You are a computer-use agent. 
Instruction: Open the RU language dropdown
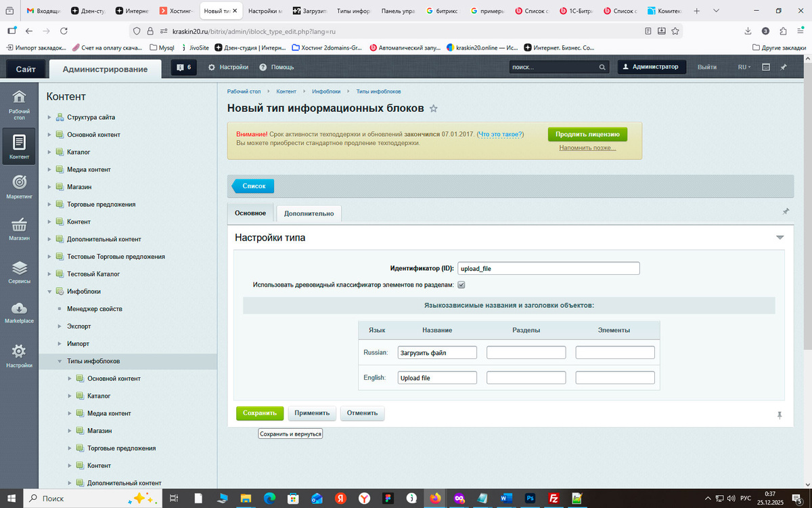tap(742, 66)
